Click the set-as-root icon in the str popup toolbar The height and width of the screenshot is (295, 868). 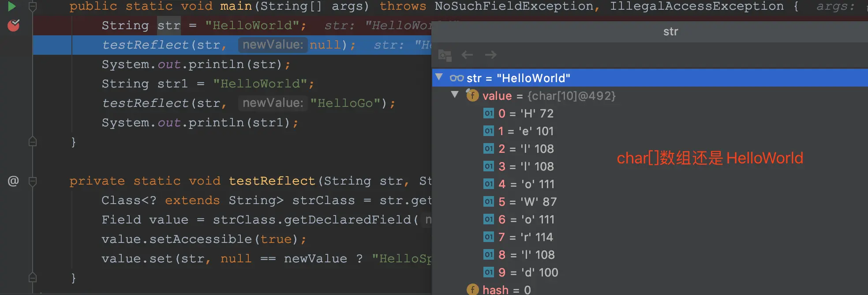445,56
